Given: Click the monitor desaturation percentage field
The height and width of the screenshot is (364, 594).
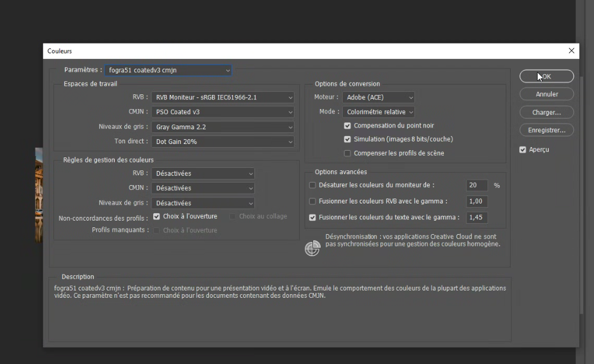Looking at the screenshot, I should pos(477,185).
